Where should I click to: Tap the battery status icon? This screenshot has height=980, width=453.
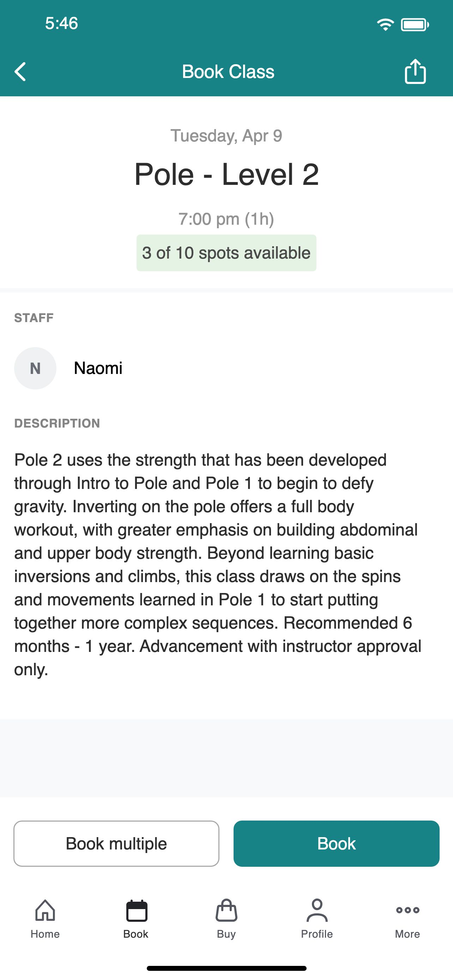415,25
